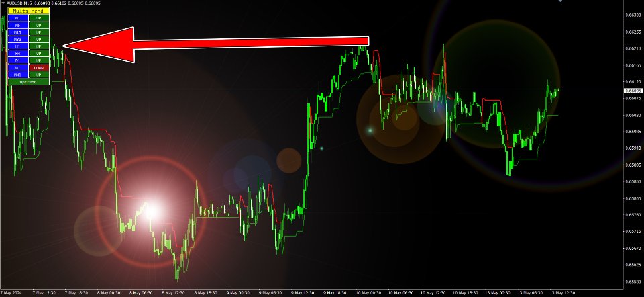The height and width of the screenshot is (297, 644).
Task: Click the large red arrow graphic
Action: point(215,46)
